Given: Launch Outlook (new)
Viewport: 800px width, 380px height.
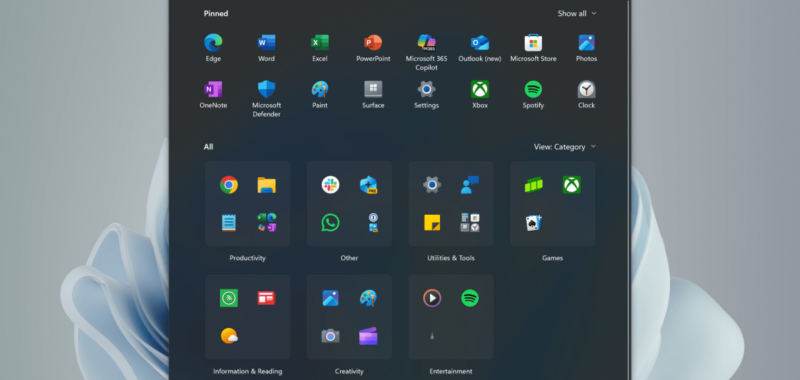Looking at the screenshot, I should point(480,43).
